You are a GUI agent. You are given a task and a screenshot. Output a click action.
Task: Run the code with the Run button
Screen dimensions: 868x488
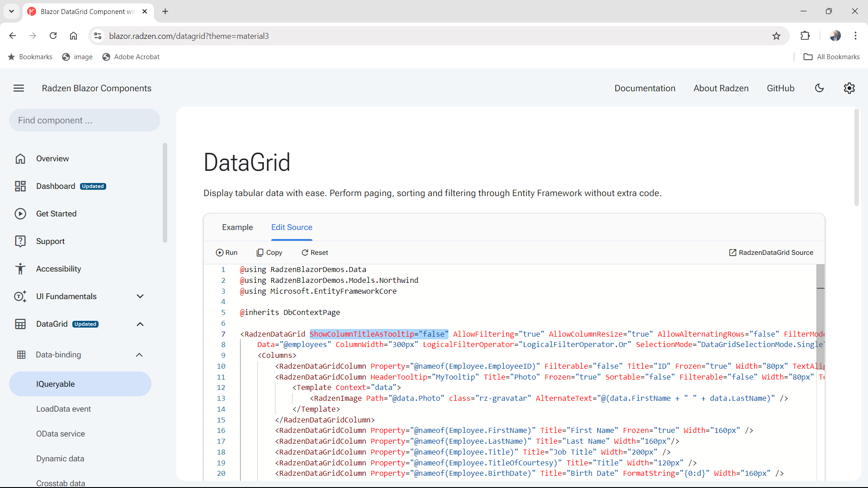226,253
